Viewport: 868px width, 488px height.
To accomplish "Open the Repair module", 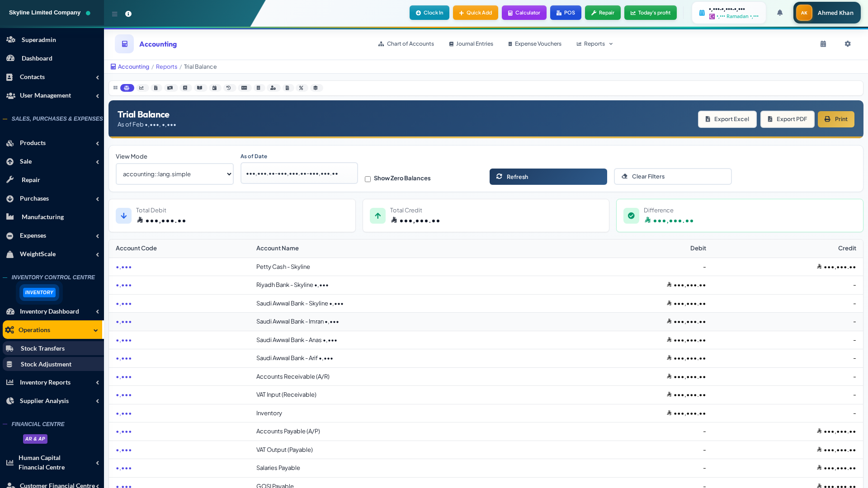I will (x=603, y=13).
